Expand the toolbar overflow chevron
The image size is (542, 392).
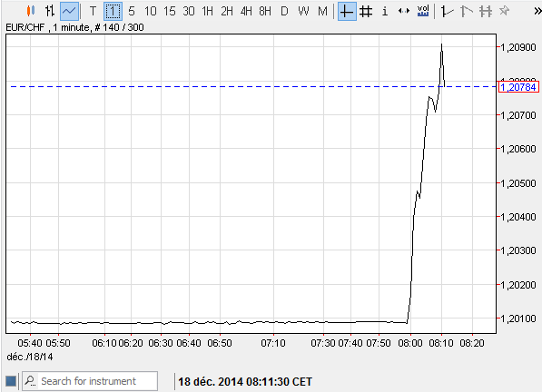pyautogui.click(x=537, y=12)
